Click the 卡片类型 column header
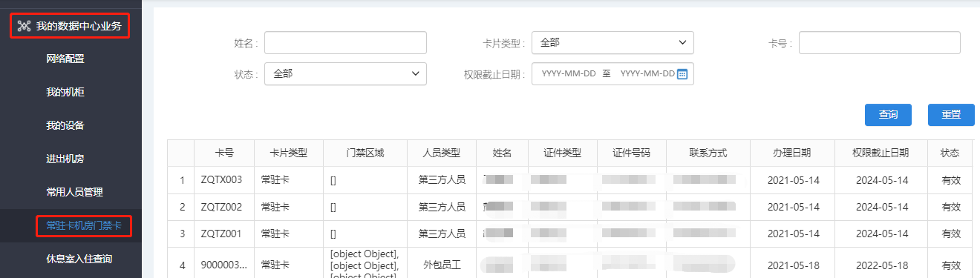The height and width of the screenshot is (278, 980). pos(289,153)
